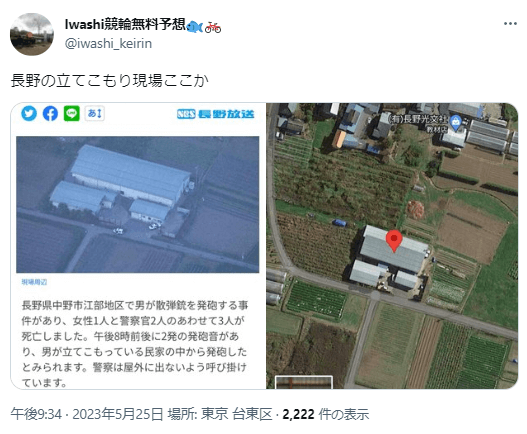Open the tweet's three-dot more options menu

[510, 24]
